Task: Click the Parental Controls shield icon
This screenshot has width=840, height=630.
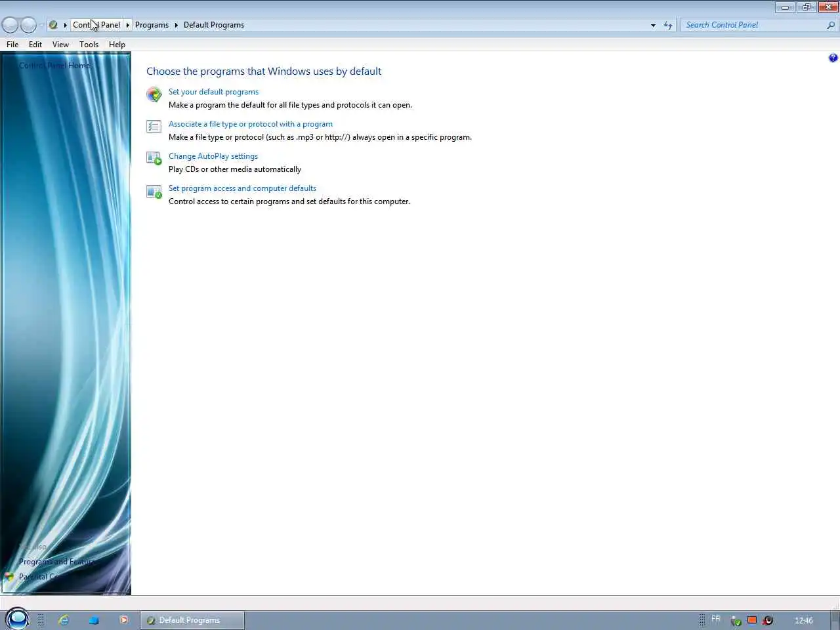Action: click(x=9, y=577)
